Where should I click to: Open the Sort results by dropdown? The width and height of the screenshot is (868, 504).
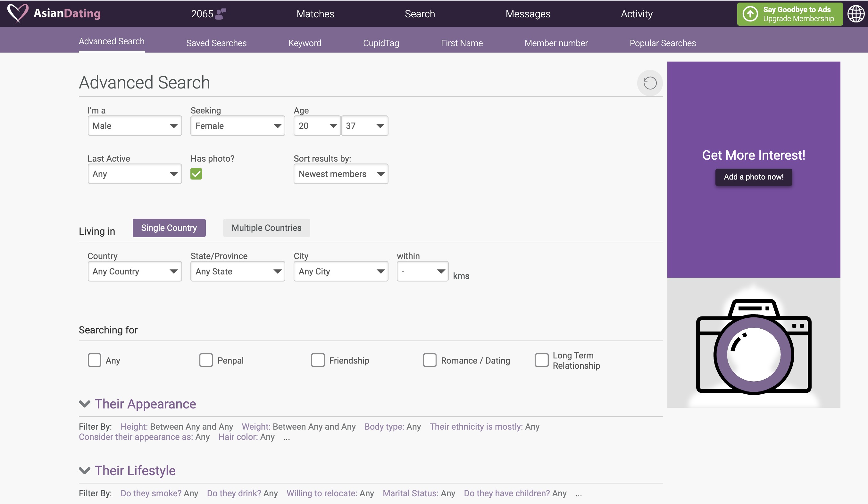(x=341, y=174)
